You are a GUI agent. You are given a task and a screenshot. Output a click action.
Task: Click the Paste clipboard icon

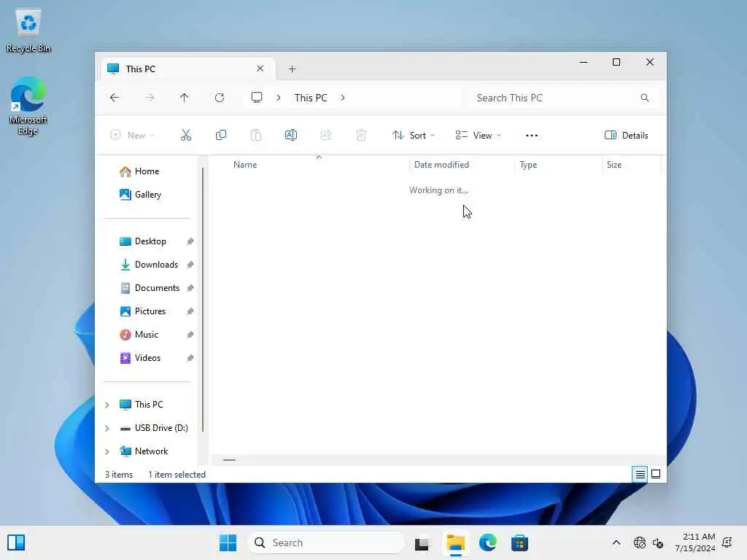pos(256,135)
